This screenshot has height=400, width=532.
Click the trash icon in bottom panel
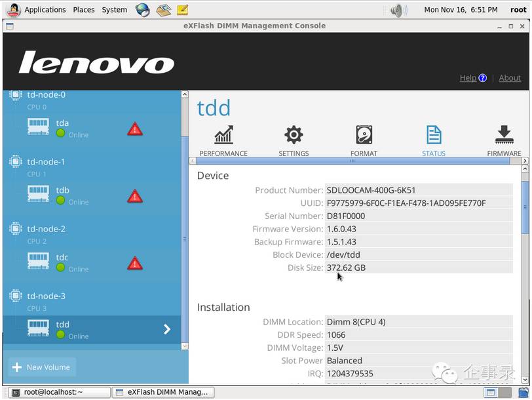(x=523, y=393)
